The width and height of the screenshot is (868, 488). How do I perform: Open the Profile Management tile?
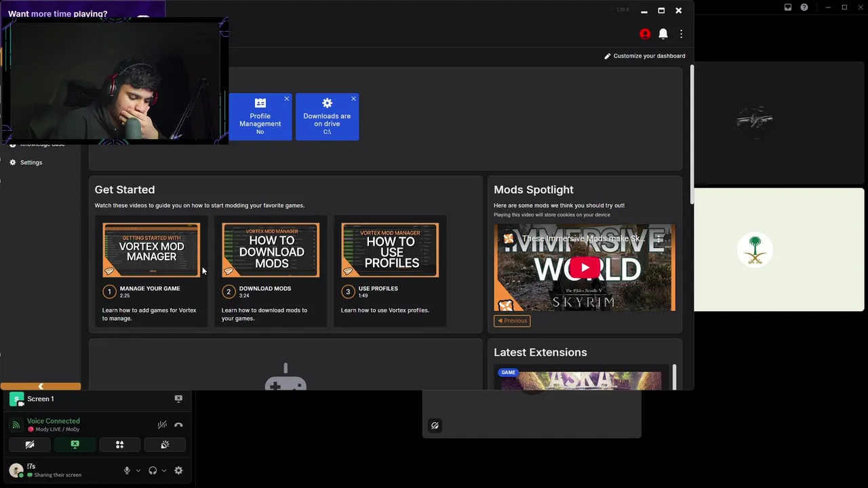point(260,117)
